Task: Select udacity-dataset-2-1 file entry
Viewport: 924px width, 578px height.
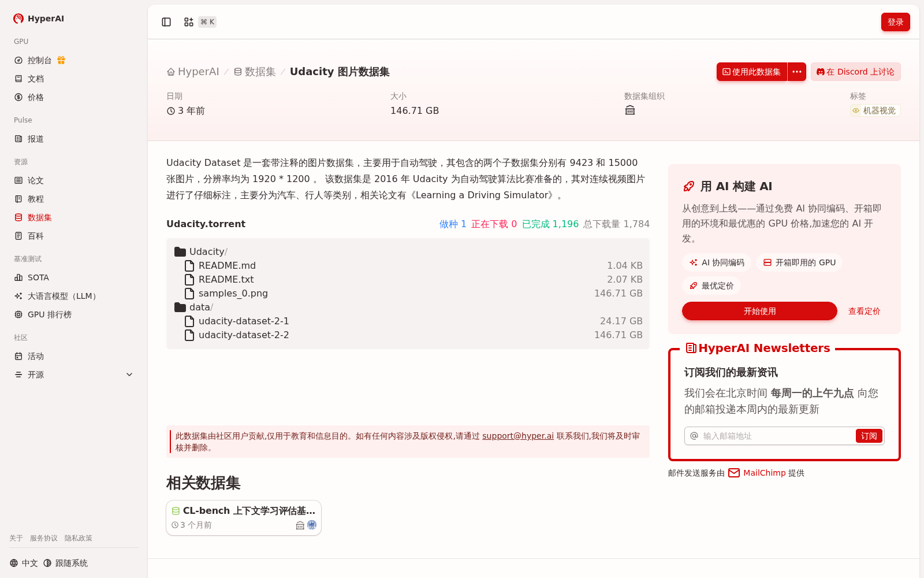Action: (408, 321)
